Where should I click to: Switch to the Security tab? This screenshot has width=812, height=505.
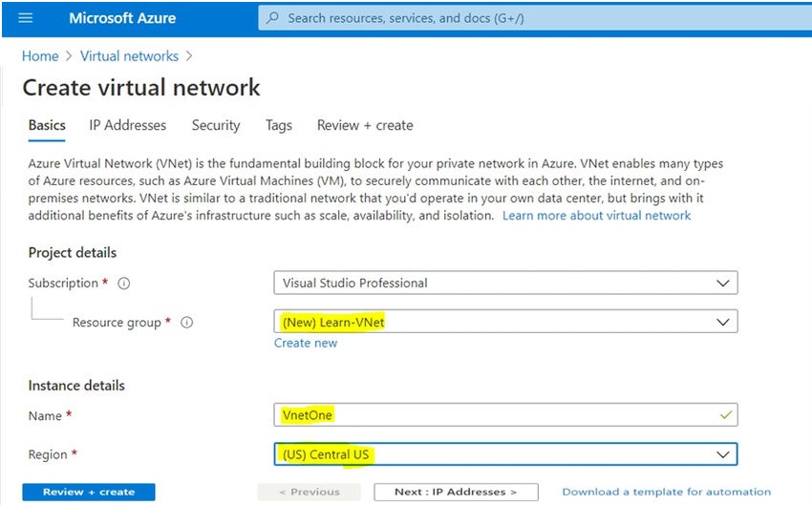point(216,126)
